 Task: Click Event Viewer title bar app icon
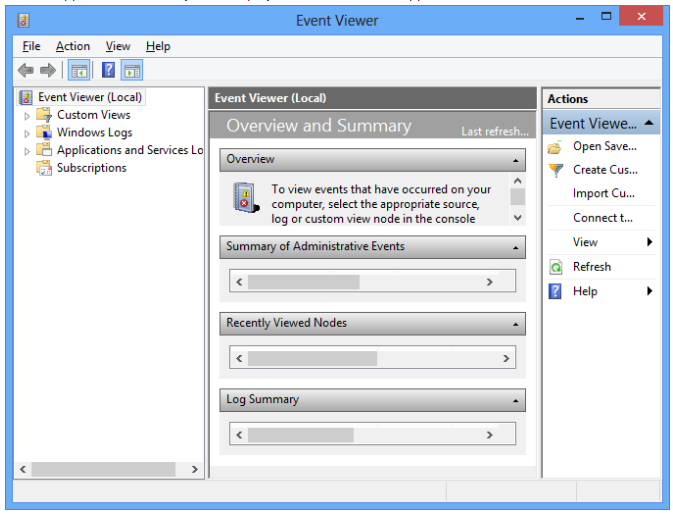pyautogui.click(x=23, y=20)
